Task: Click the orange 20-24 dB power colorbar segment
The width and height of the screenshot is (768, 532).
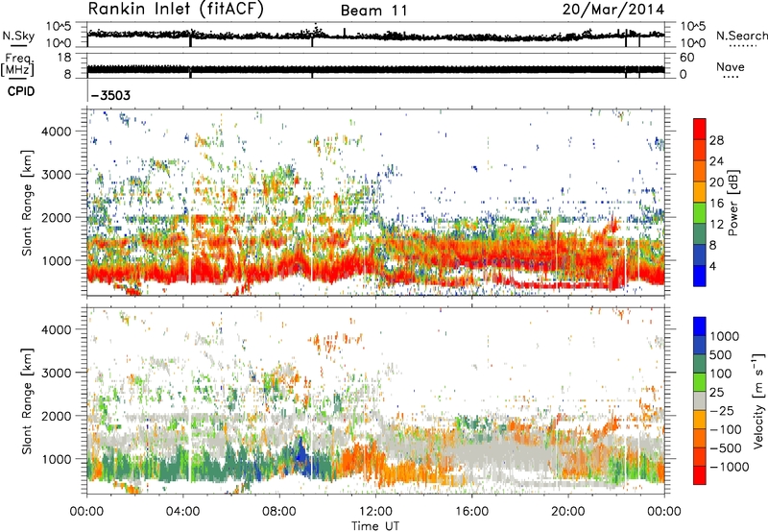Action: point(700,171)
